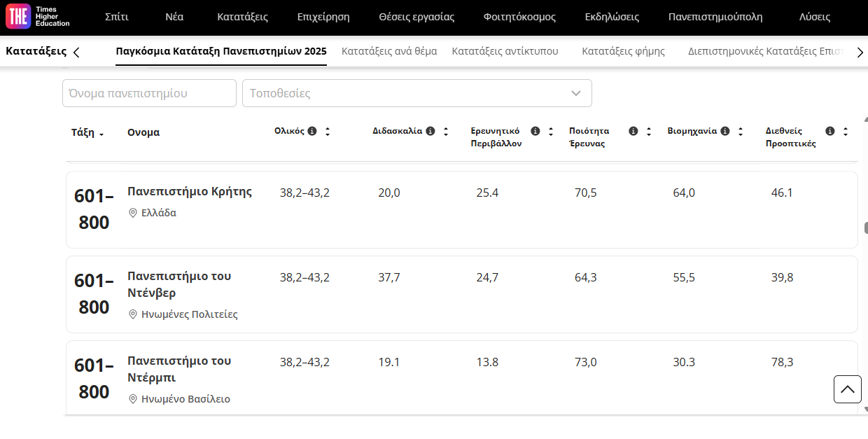The image size is (868, 439).
Task: Open Πανεπιστήμιο Κρήτης link
Action: (189, 192)
